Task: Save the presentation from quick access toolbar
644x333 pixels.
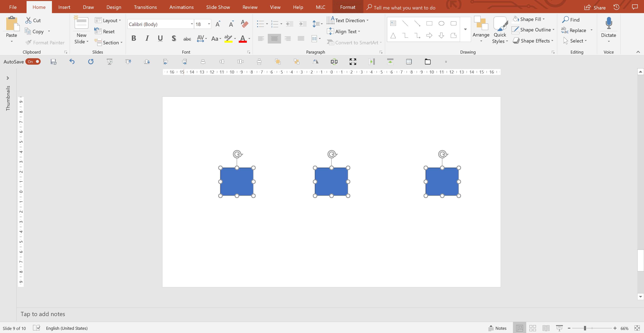Action: point(54,62)
